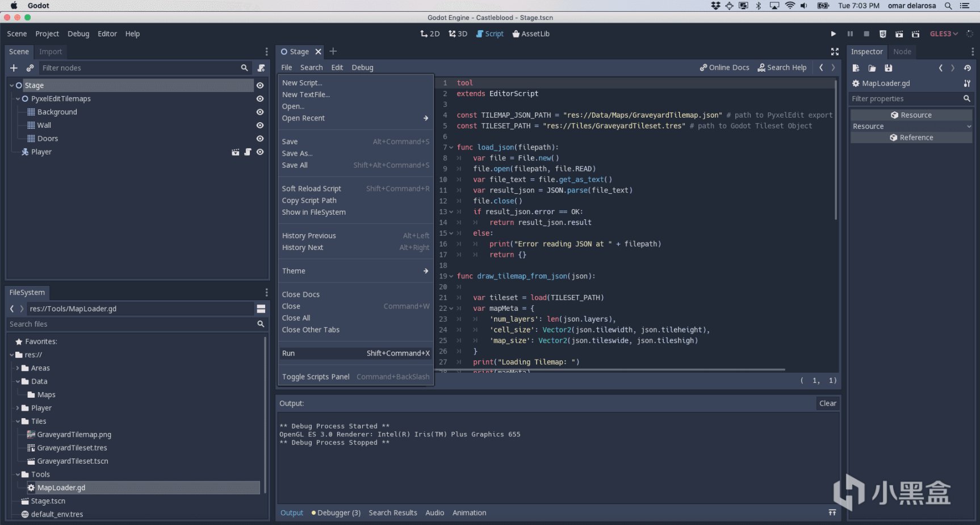Save resource icon in Inspector
The height and width of the screenshot is (525, 980).
[x=889, y=68]
